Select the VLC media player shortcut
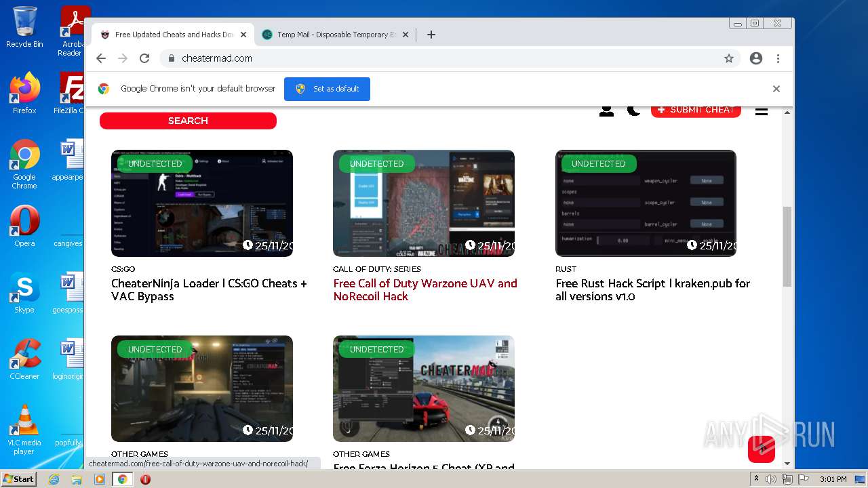Image resolution: width=868 pixels, height=488 pixels. coord(24,430)
